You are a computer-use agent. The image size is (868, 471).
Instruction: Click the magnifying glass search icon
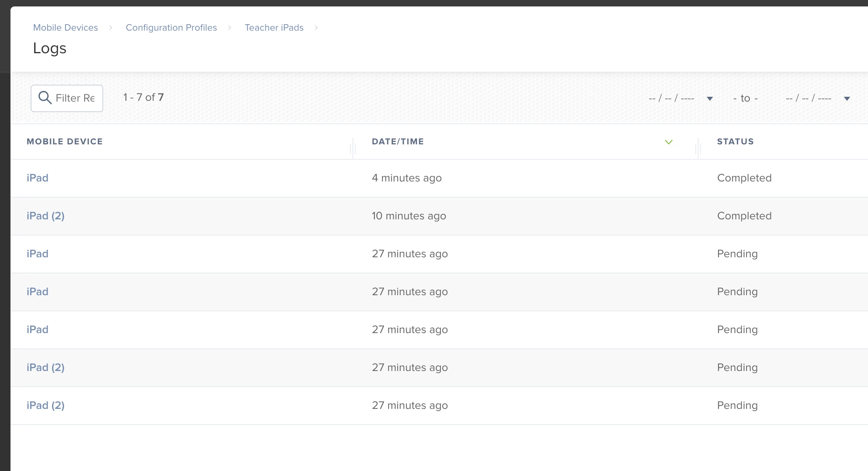tap(45, 98)
